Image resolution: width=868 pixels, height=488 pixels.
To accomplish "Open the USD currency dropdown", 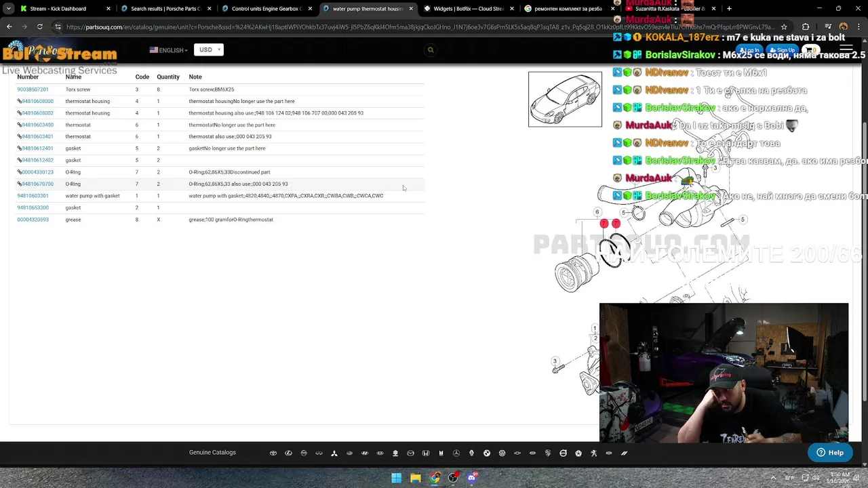I will (208, 49).
